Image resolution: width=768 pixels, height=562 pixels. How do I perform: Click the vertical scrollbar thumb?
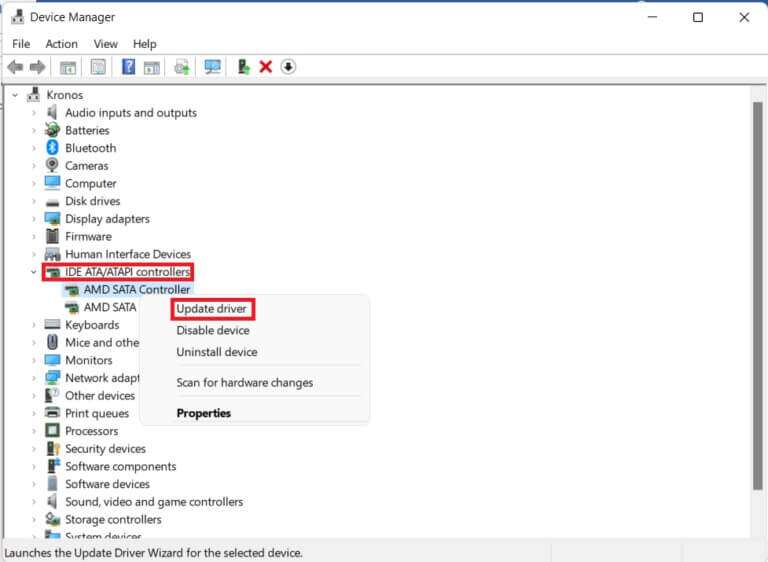[x=757, y=295]
